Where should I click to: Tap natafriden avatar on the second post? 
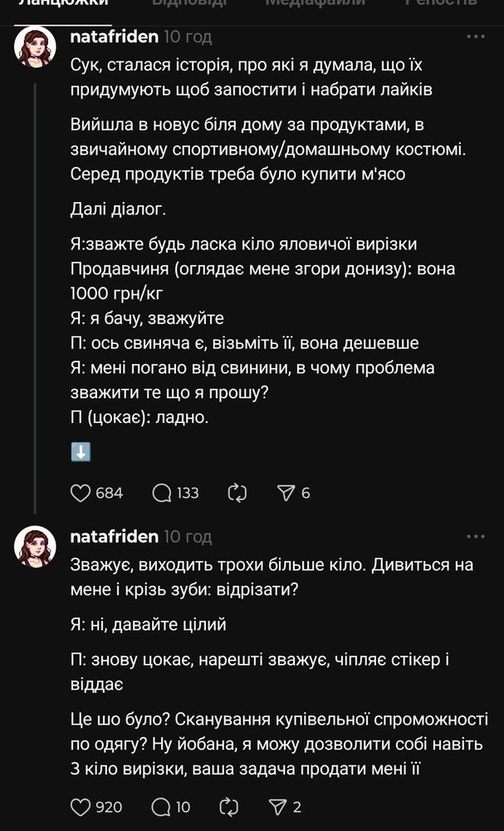36,546
